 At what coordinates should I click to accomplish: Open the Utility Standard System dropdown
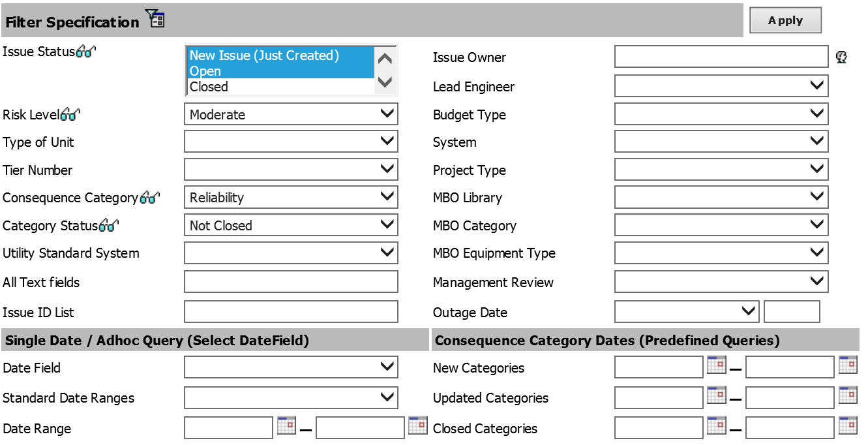click(291, 253)
